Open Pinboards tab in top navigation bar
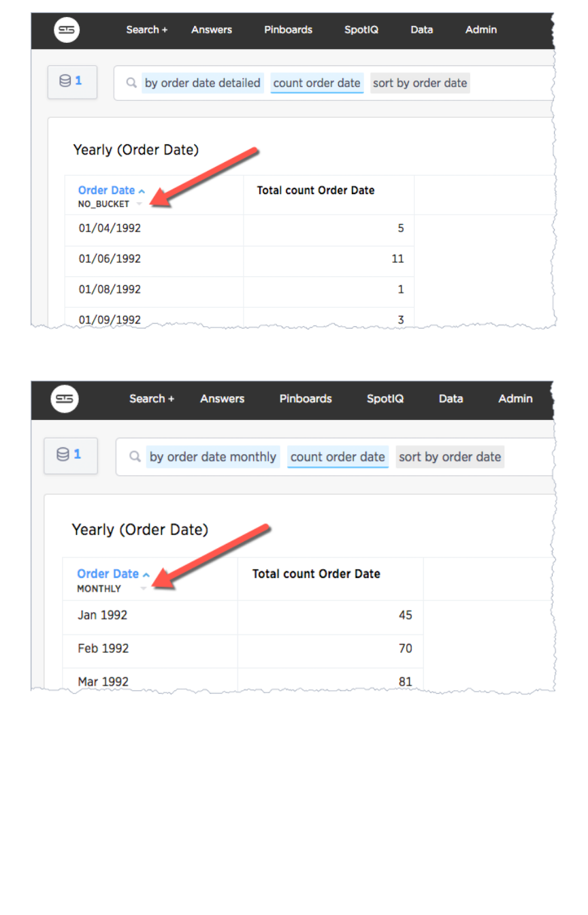 [288, 30]
